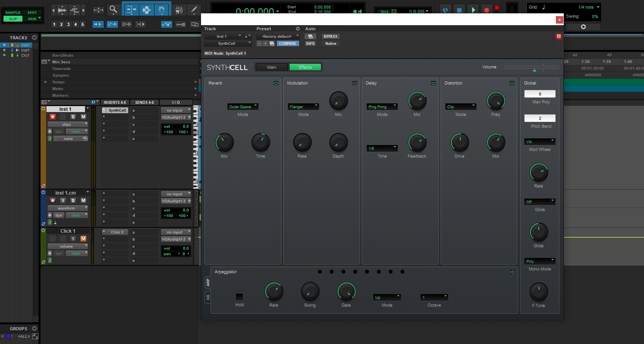Select the Zoomer magnifier tool
Viewport: 644px width, 344px height.
[x=113, y=9]
